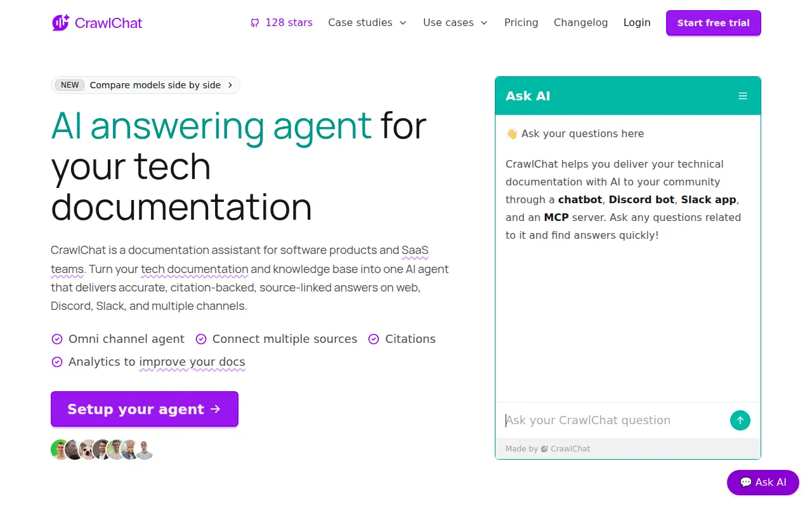Click the Start free trial button

pos(714,23)
